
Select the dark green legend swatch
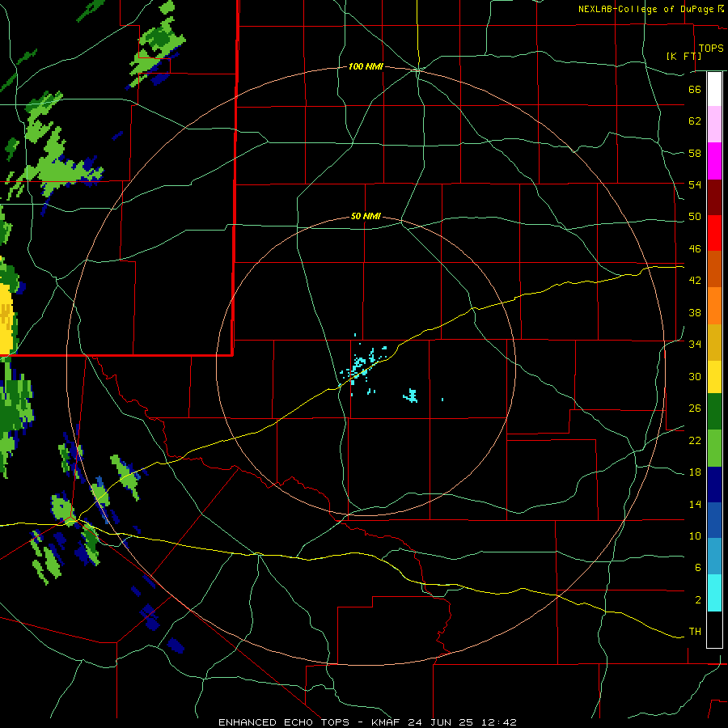[x=714, y=412]
